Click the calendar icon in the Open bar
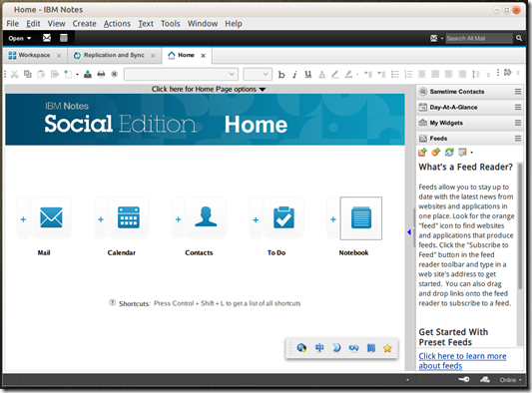This screenshot has height=393, width=532. click(x=64, y=38)
